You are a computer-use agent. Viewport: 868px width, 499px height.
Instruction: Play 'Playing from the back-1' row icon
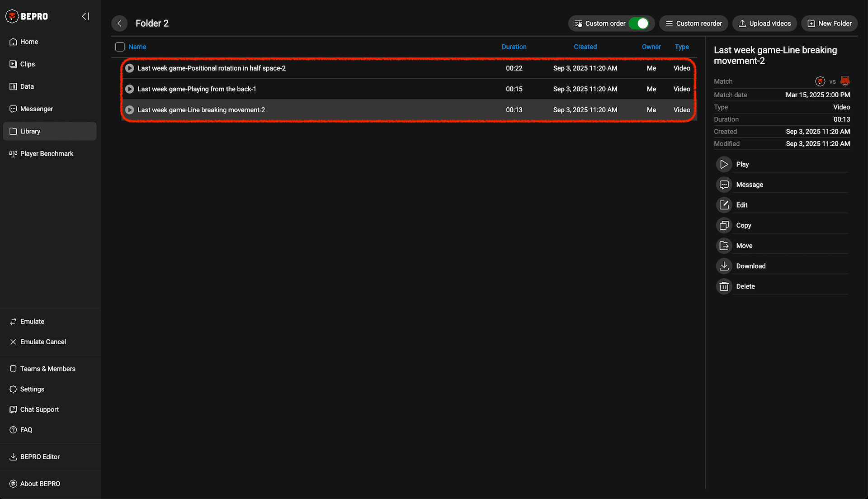click(130, 89)
